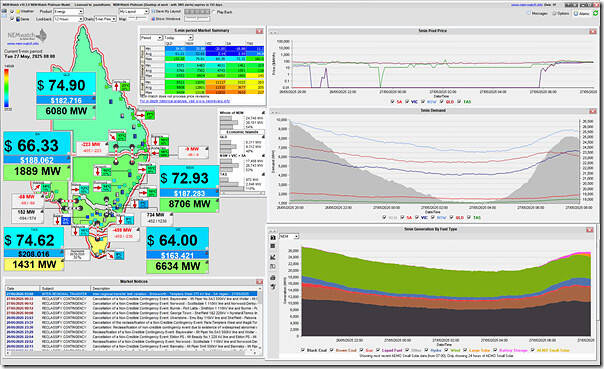Viewport: 604px width, 369px height.
Task: Toggle the Play Back checkbox
Action: pos(214,12)
